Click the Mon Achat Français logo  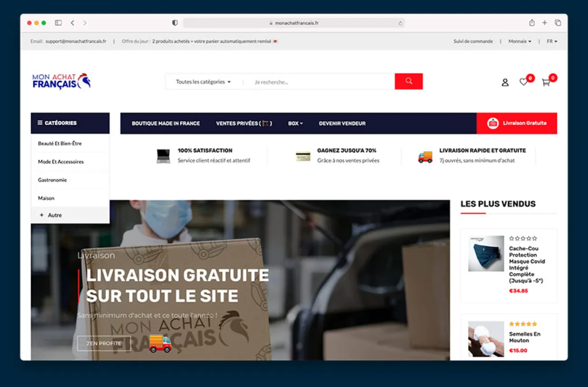(62, 81)
